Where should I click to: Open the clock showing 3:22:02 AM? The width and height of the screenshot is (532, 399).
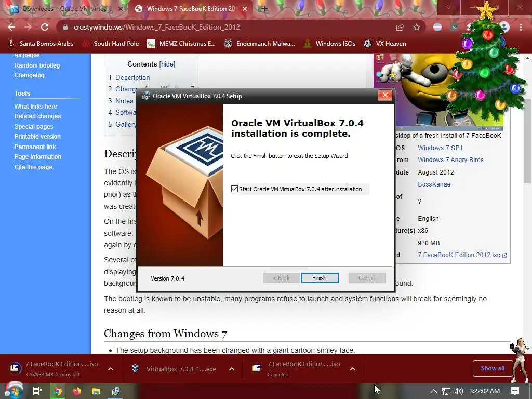pyautogui.click(x=485, y=391)
